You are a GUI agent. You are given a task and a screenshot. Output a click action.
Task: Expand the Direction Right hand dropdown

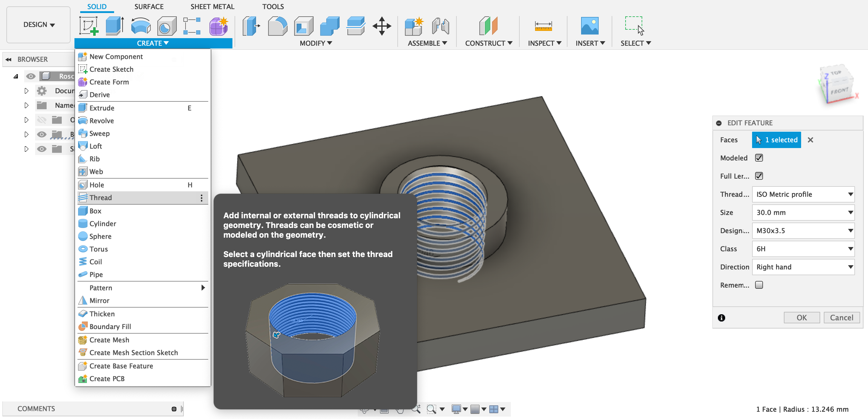point(803,267)
